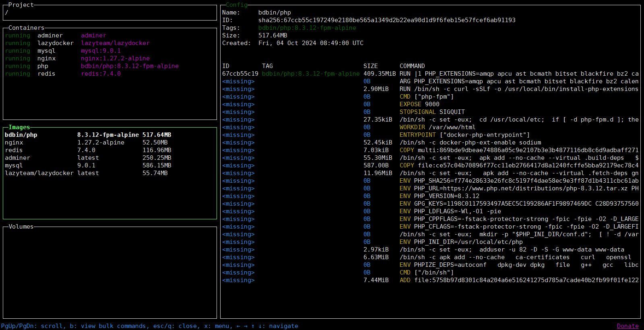644x330 pixels.
Task: Select the adminer container row
Action: coord(110,35)
